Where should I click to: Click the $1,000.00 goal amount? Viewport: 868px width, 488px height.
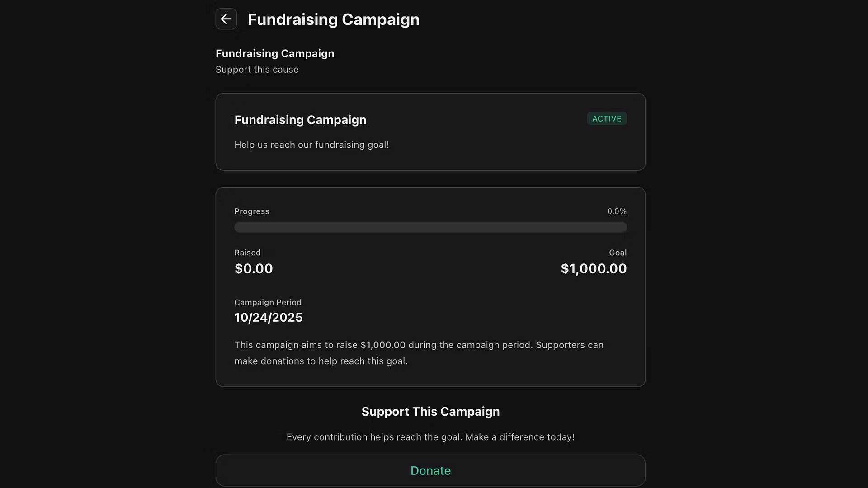tap(593, 269)
